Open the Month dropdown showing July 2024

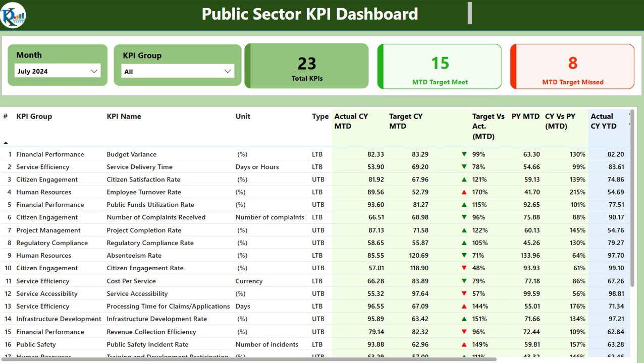(58, 71)
